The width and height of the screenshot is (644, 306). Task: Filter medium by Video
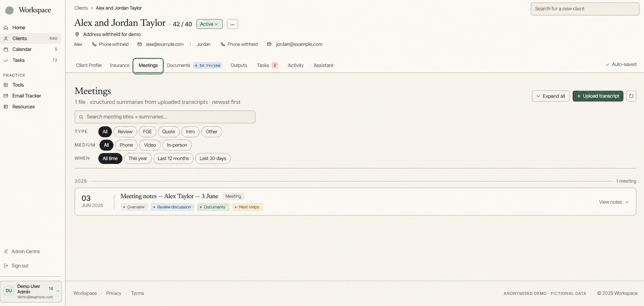click(150, 145)
